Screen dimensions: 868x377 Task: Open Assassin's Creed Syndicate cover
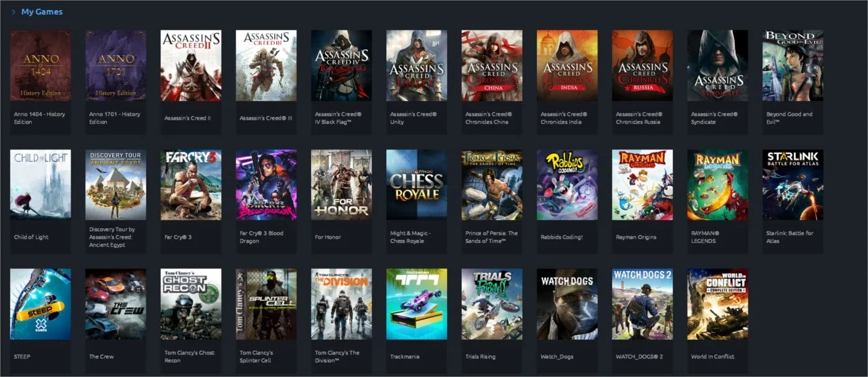[x=717, y=66]
